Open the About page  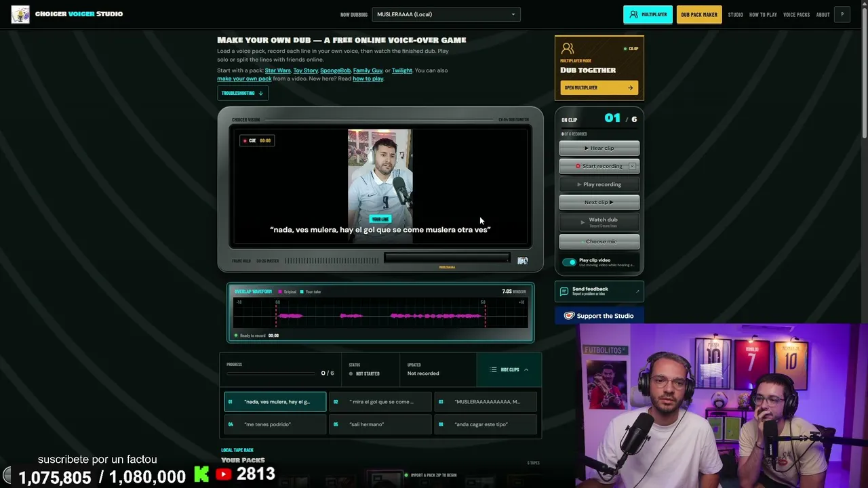(823, 15)
